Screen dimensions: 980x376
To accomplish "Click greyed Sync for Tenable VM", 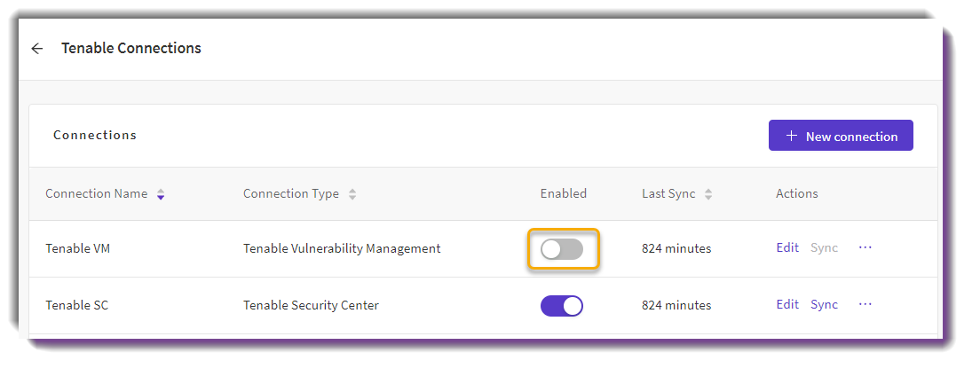I will 824,248.
